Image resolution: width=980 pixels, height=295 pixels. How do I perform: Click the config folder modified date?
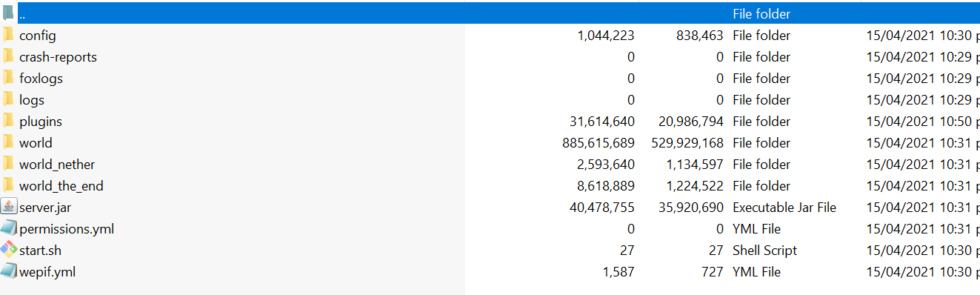coord(923,36)
